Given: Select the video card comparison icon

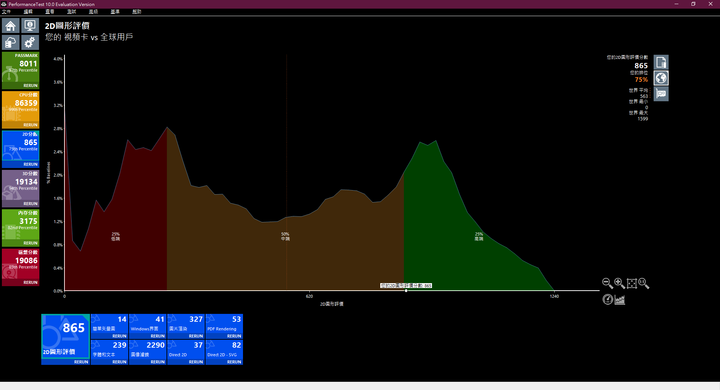Looking at the screenshot, I should 661,94.
